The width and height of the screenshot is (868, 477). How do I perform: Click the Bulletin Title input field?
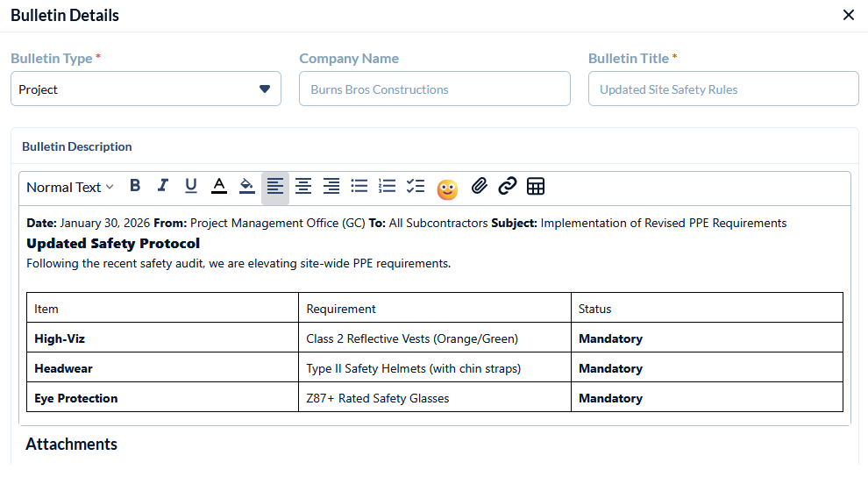[x=722, y=89]
